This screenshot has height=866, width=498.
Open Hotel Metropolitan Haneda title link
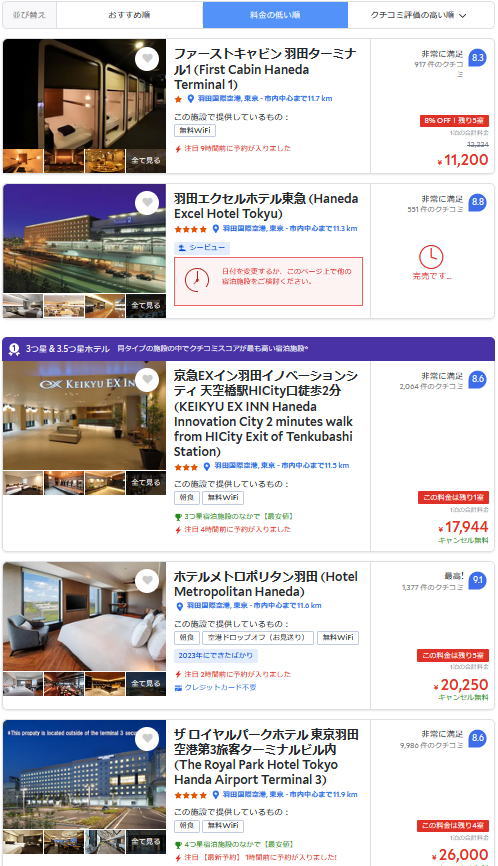coord(266,584)
